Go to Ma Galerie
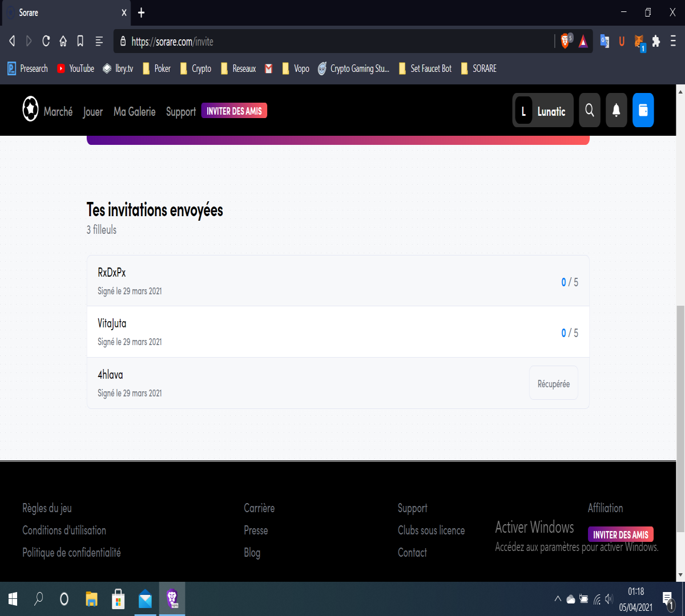Viewport: 685px width, 616px height. pos(135,112)
